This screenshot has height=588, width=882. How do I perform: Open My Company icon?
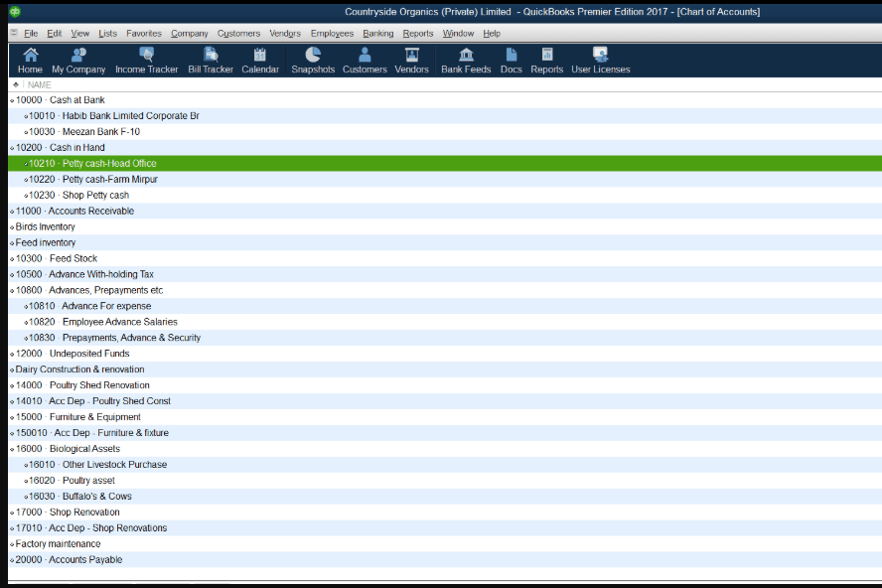coord(78,61)
